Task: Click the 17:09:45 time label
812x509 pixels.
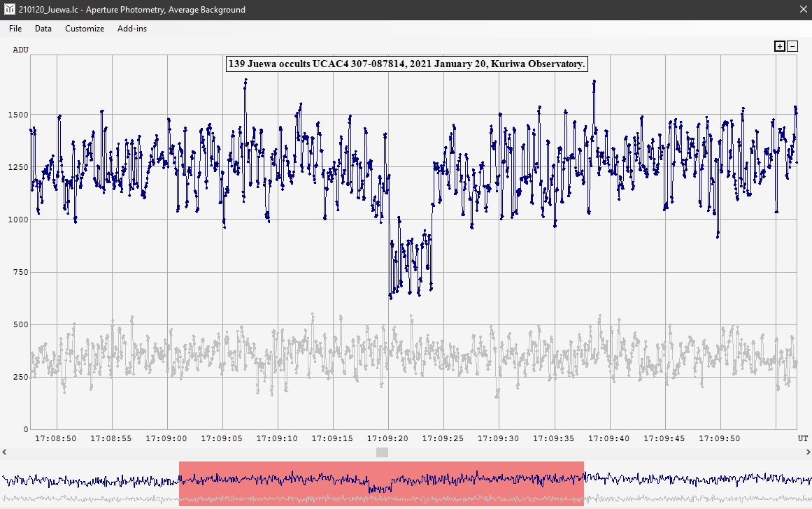Action: tap(664, 438)
